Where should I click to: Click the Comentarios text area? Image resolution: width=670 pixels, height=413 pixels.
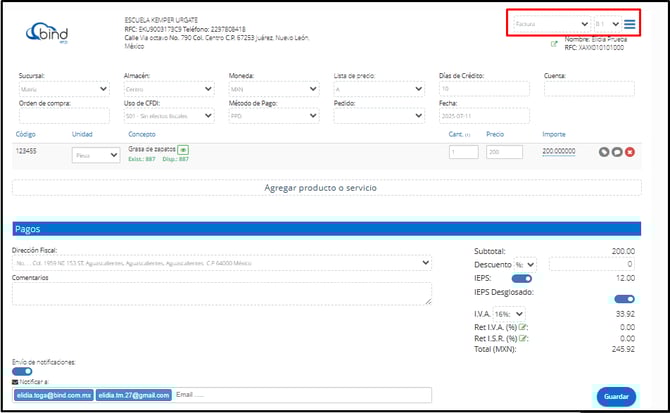(222, 293)
